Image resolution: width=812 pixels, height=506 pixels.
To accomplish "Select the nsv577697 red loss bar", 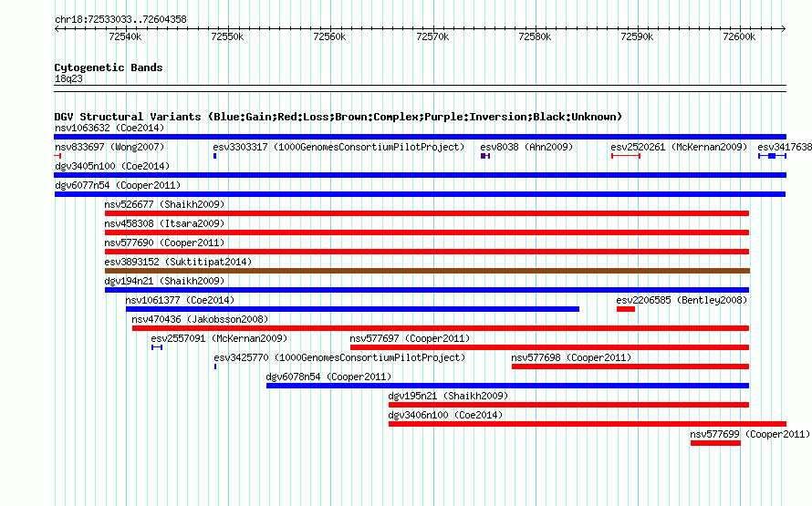I will coord(549,347).
